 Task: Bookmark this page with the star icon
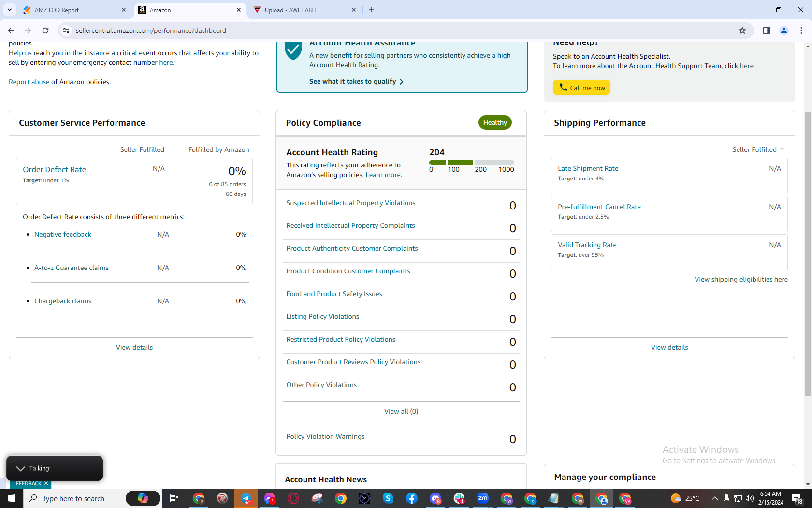click(x=742, y=30)
